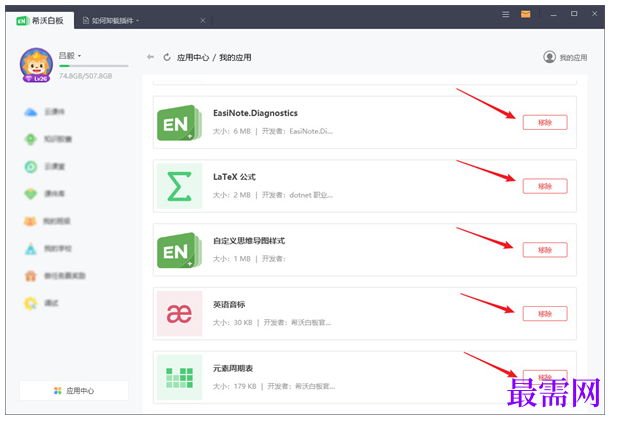
Task: Click the 元素周期表 title text
Action: [233, 368]
